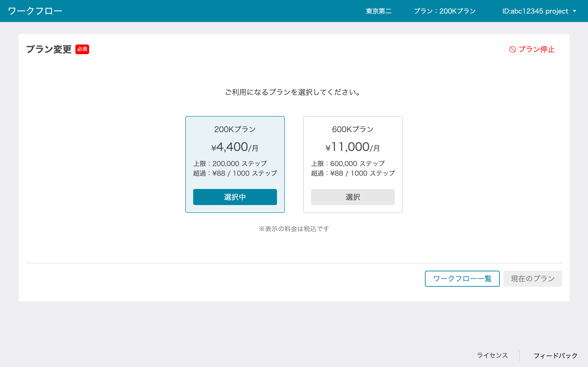The width and height of the screenshot is (588, 367).
Task: Click the ¥11,000/月 price text
Action: [353, 147]
